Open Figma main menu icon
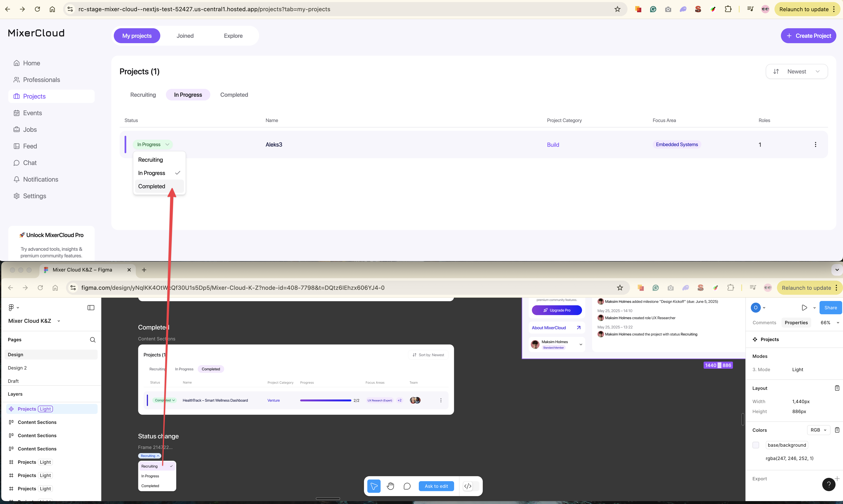 pyautogui.click(x=13, y=307)
